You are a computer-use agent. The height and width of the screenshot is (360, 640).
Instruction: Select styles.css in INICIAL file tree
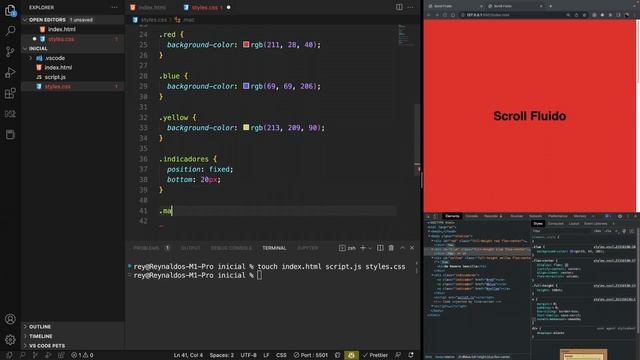pyautogui.click(x=58, y=87)
